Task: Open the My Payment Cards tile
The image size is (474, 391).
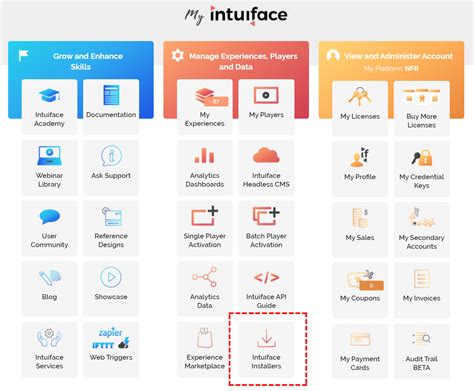Action: pyautogui.click(x=360, y=351)
